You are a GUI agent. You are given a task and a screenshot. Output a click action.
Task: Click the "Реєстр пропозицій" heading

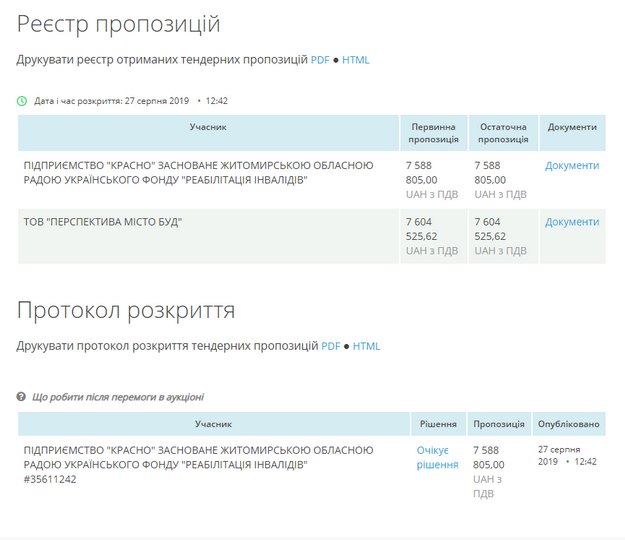(x=118, y=24)
